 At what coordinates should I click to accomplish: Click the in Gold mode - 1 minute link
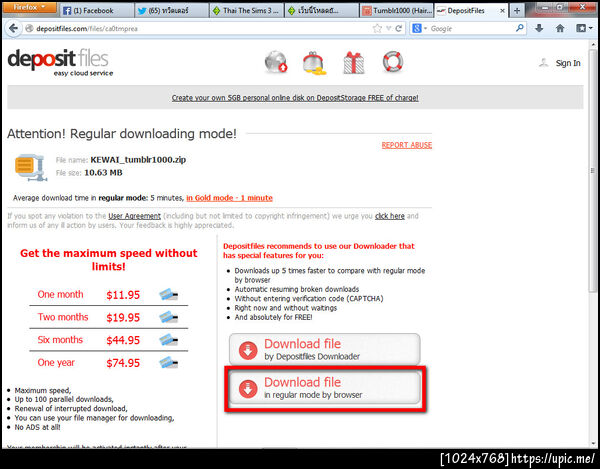(x=229, y=198)
